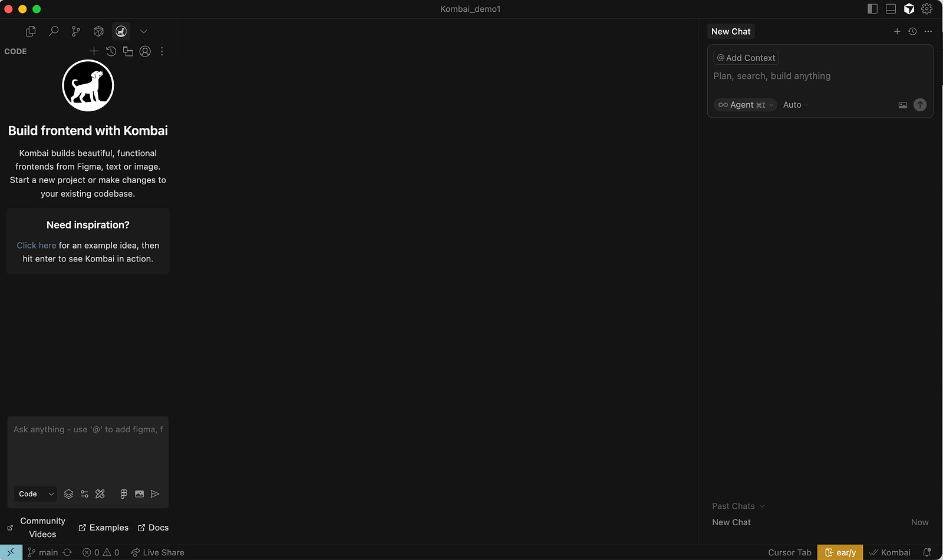Expand additional views chevron beside Kombai icon
Image resolution: width=943 pixels, height=560 pixels.
143,31
